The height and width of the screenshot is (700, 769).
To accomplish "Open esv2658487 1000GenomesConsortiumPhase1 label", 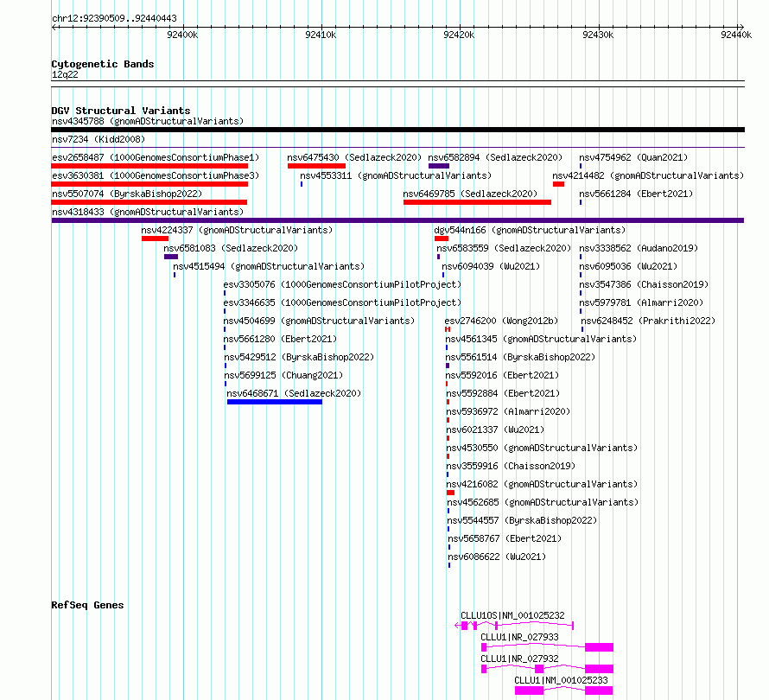I will (x=156, y=157).
